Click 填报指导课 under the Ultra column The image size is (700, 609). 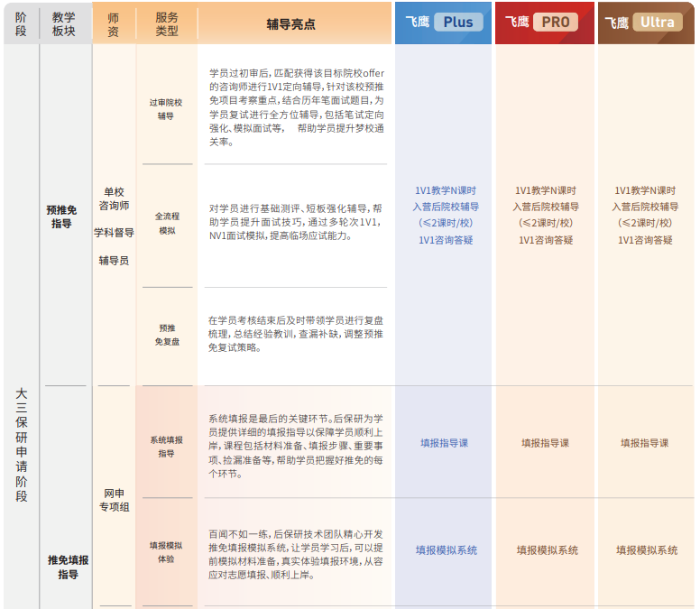point(645,443)
